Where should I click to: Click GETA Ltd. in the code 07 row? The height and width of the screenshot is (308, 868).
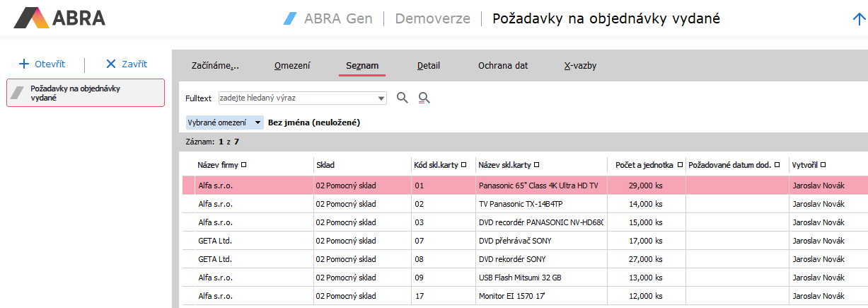215,241
